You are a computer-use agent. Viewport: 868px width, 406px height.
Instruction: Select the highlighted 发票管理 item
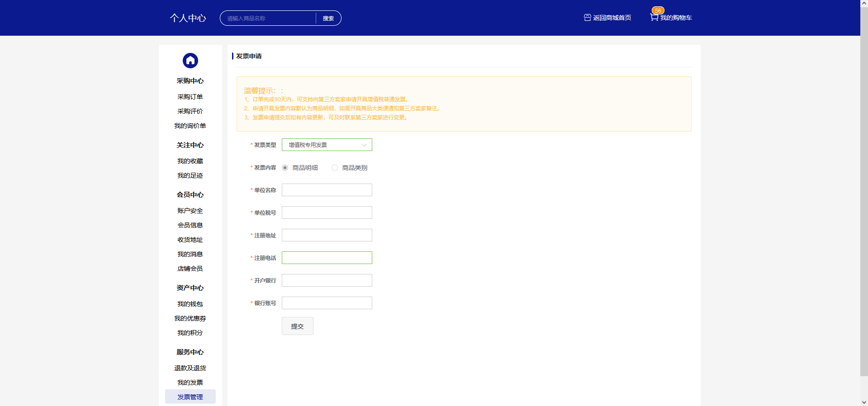190,397
